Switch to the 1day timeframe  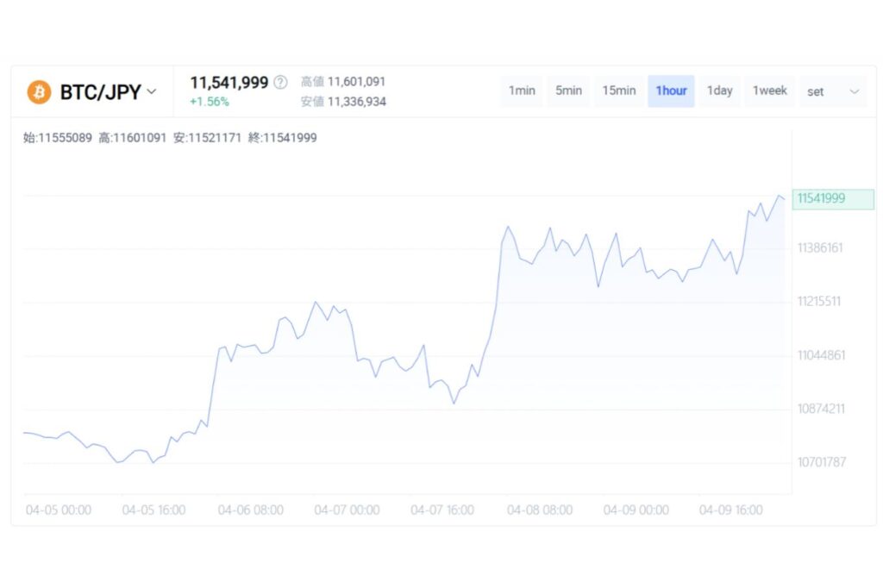719,91
